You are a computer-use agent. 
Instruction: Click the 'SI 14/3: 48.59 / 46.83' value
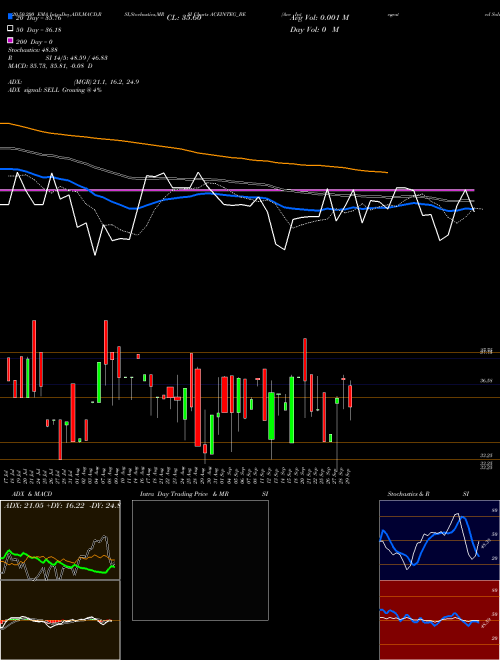point(77,58)
